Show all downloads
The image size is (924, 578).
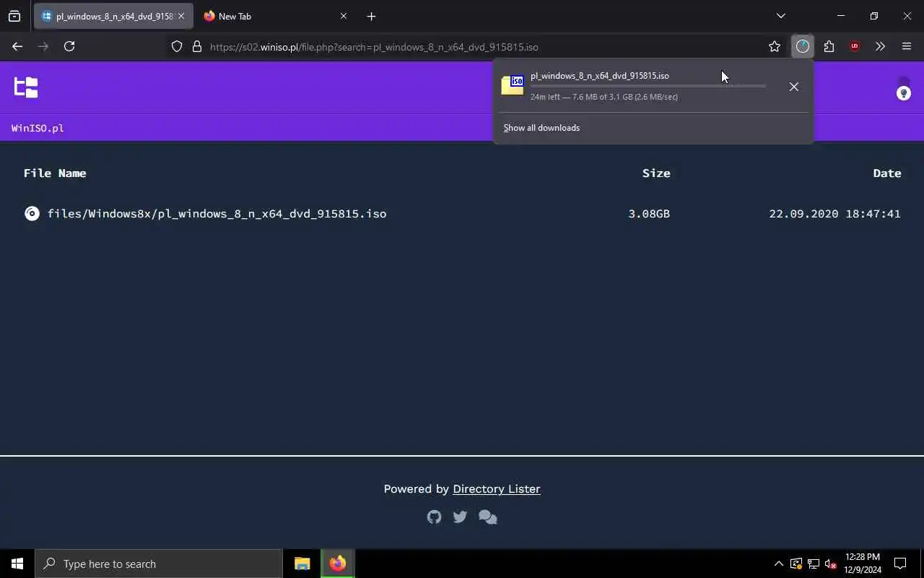[541, 128]
